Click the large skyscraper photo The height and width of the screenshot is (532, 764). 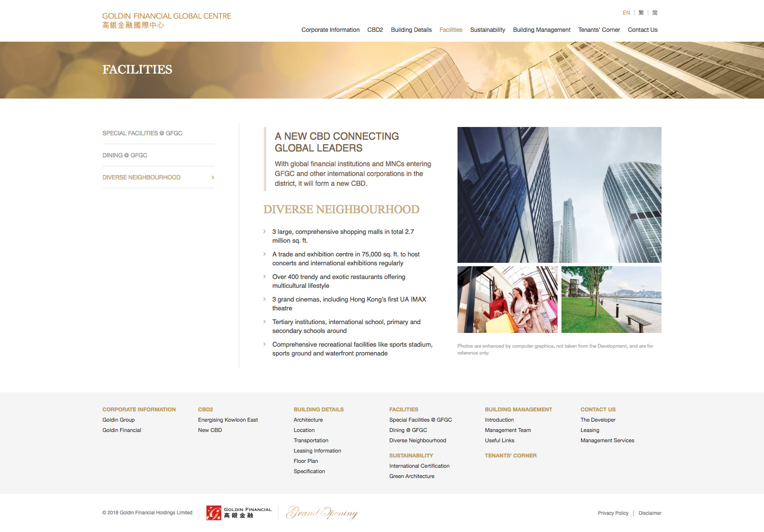coord(559,195)
